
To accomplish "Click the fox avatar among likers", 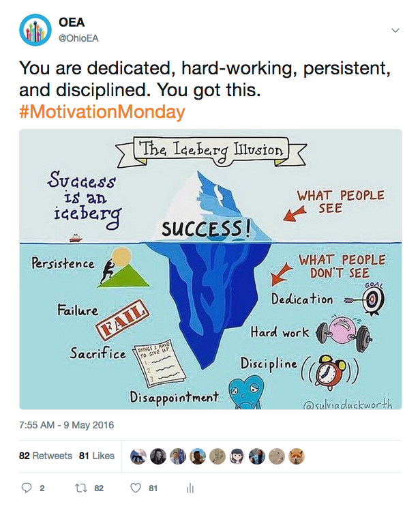I will 297,456.
